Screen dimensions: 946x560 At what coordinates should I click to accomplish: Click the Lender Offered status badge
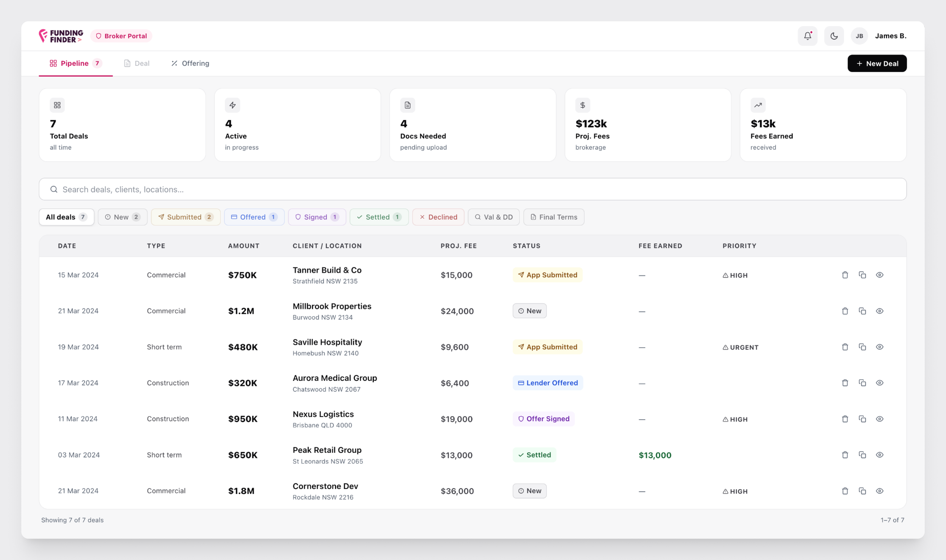pos(547,383)
